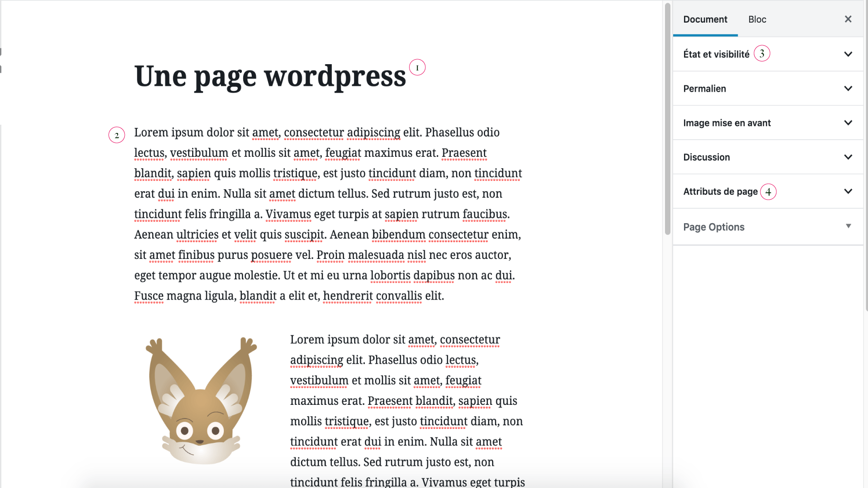Expand the Discussion panel chevron

[848, 157]
